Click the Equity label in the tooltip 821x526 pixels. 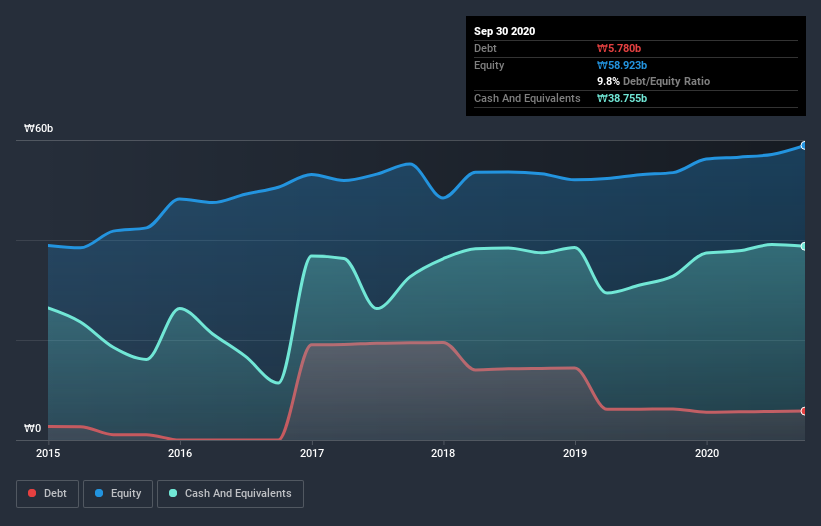pos(489,65)
